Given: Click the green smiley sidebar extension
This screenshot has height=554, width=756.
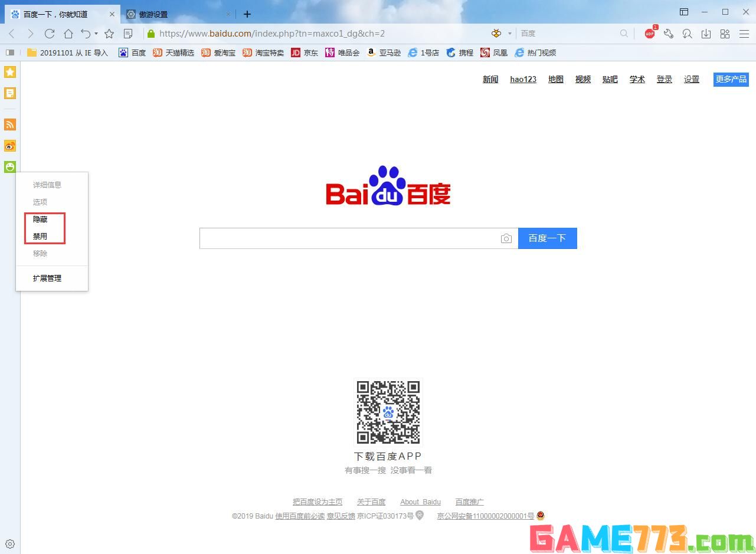Looking at the screenshot, I should 10,167.
